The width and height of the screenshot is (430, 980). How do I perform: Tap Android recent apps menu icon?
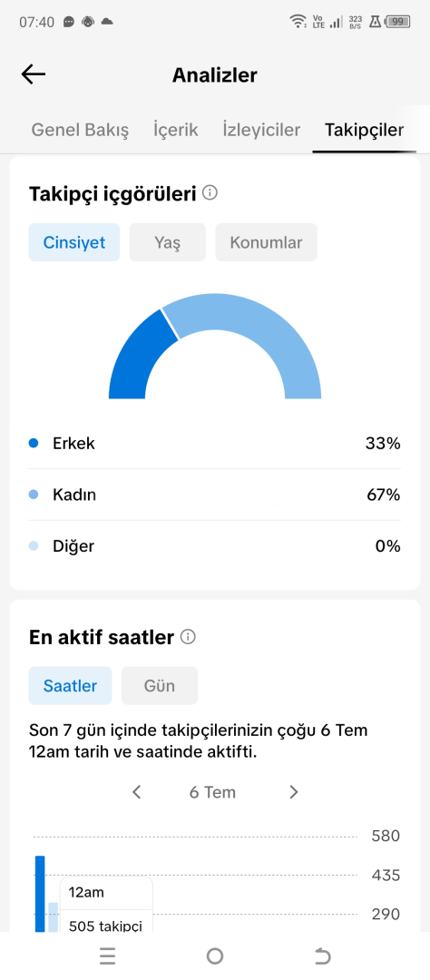coord(107,955)
